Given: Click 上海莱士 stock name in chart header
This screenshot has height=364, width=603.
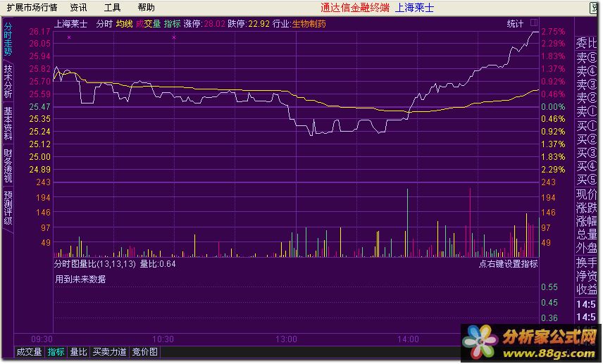Looking at the screenshot, I should [x=70, y=24].
